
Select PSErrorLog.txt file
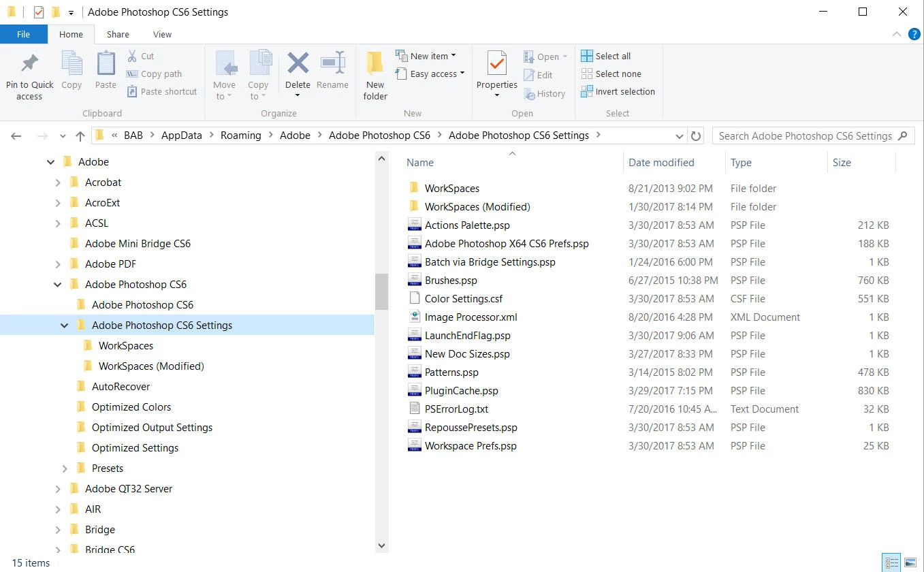pos(456,409)
